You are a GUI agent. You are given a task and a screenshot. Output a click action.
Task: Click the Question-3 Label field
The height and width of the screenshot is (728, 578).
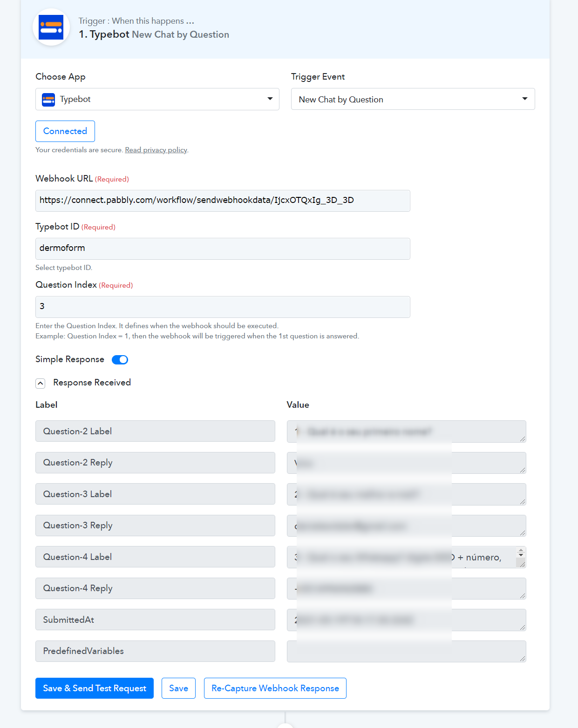[155, 494]
